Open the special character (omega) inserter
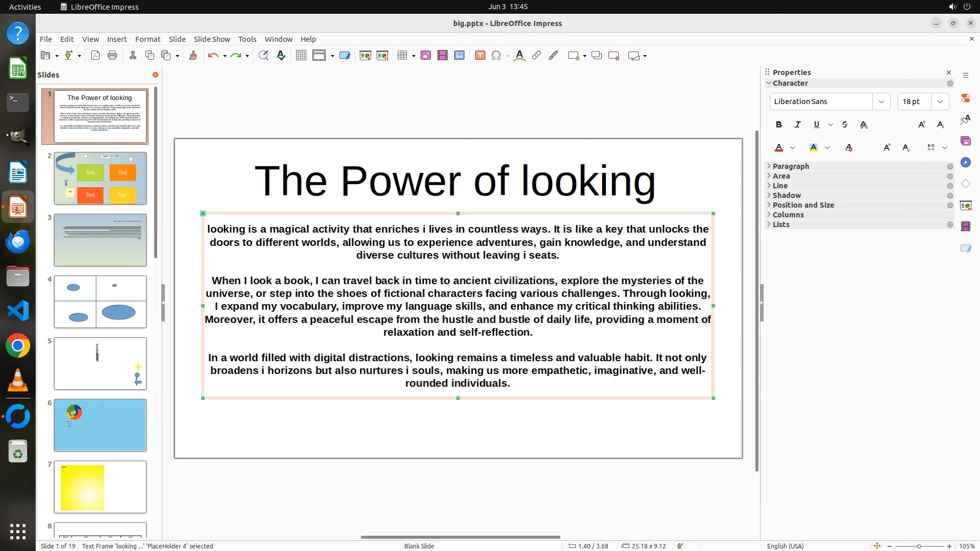This screenshot has height=551, width=980. [496, 56]
